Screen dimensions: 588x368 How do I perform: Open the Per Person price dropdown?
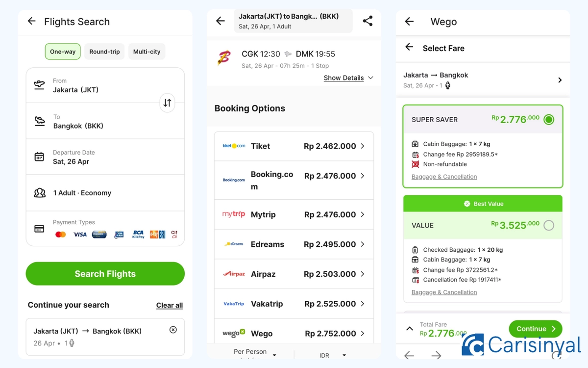pyautogui.click(x=255, y=354)
